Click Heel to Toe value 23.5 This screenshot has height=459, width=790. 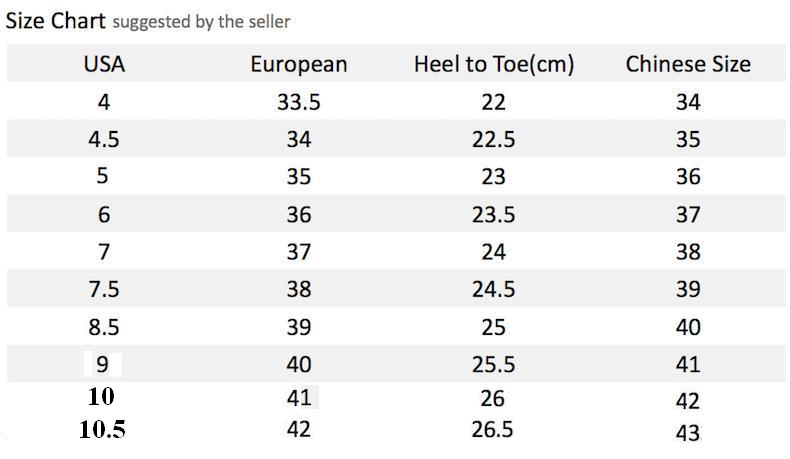click(493, 214)
